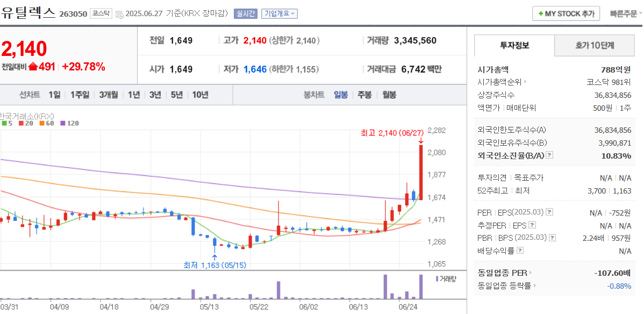The height and width of the screenshot is (314, 644).
Task: Select the 1년 line chart period
Action: pos(134,95)
